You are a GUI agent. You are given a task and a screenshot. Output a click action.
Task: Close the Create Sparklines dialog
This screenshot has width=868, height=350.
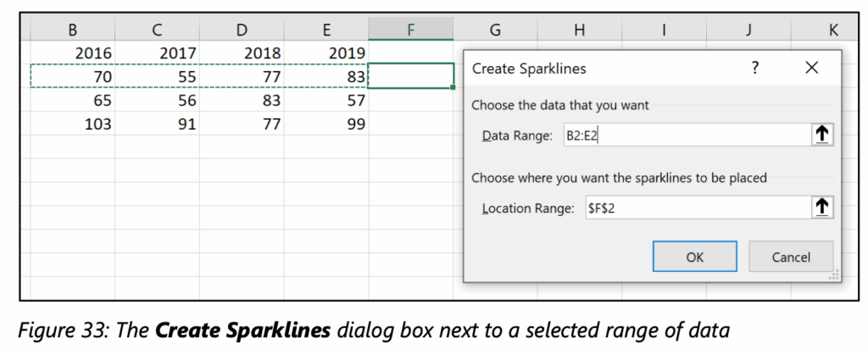811,68
